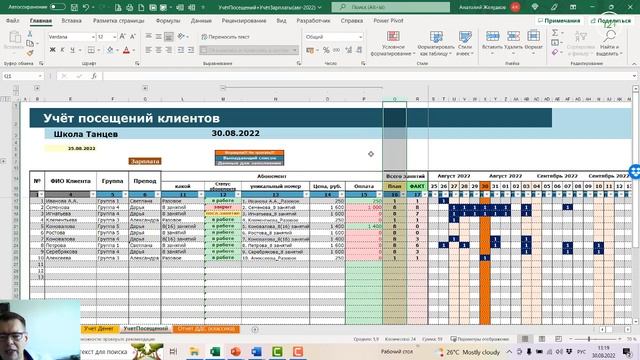640x360 pixels.
Task: Click the orange Зарплата button
Action: click(144, 161)
